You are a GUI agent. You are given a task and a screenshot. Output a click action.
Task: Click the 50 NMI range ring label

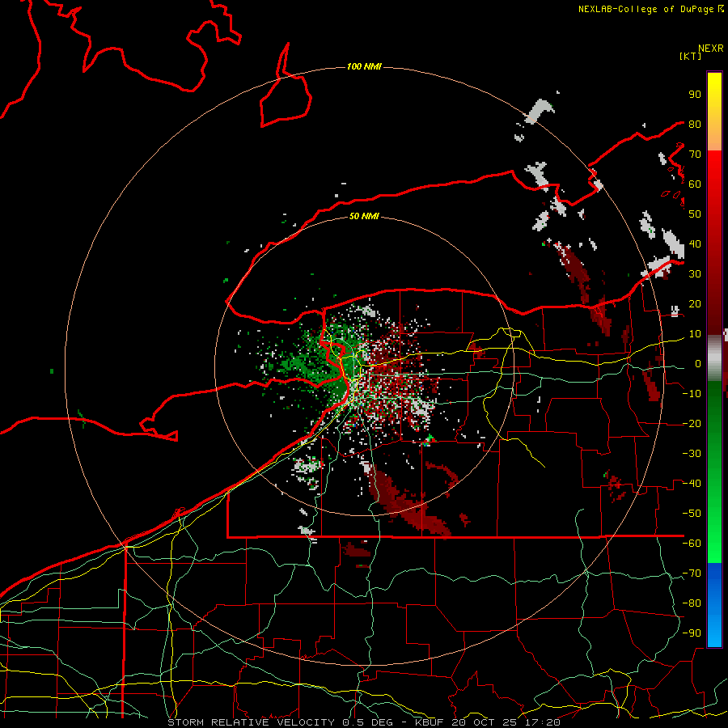pos(364,216)
